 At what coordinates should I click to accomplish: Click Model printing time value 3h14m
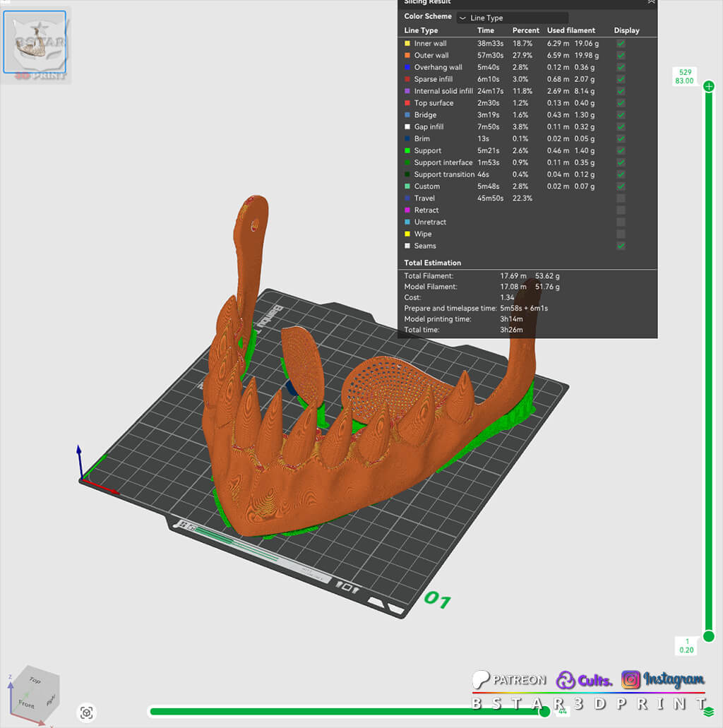point(511,319)
